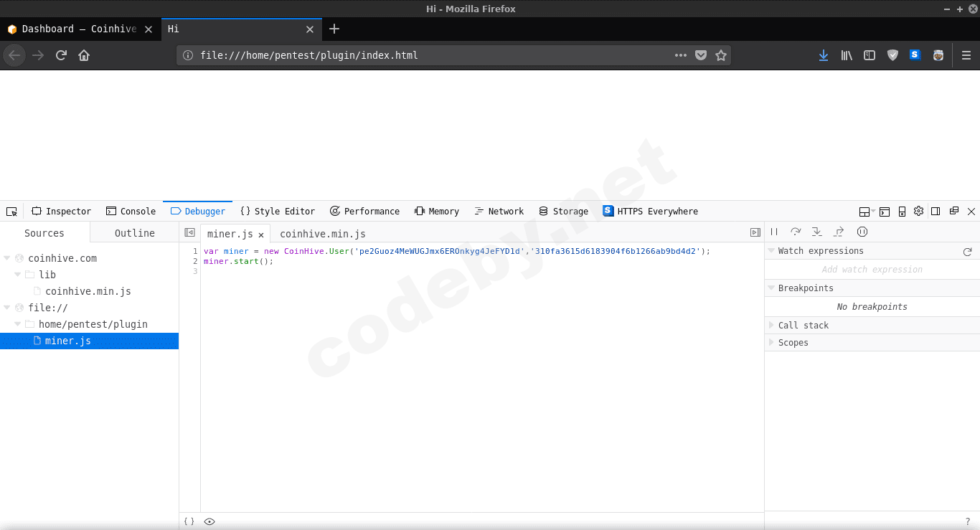Focus the Add watch expression field
The width and height of the screenshot is (980, 530).
[872, 270]
